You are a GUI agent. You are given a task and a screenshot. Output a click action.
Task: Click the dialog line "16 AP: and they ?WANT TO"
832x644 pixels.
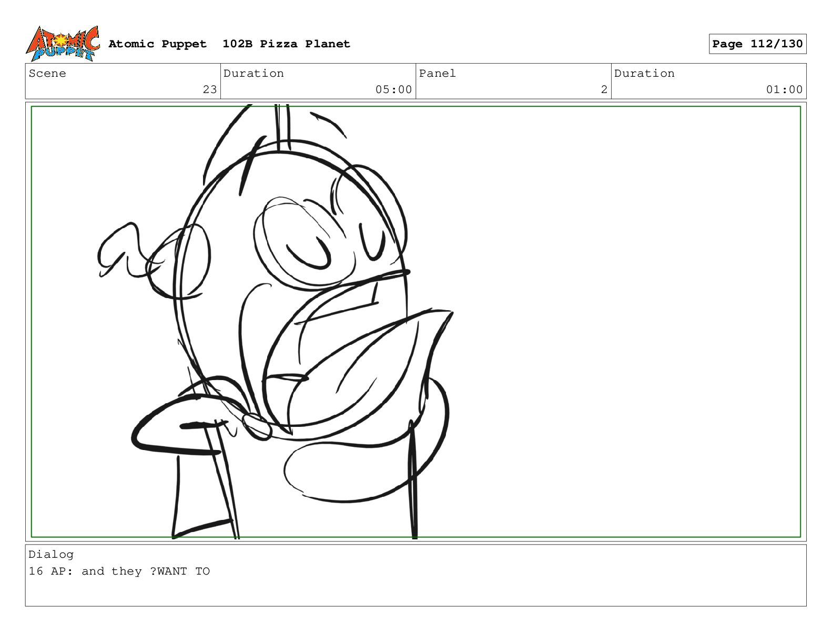[119, 571]
